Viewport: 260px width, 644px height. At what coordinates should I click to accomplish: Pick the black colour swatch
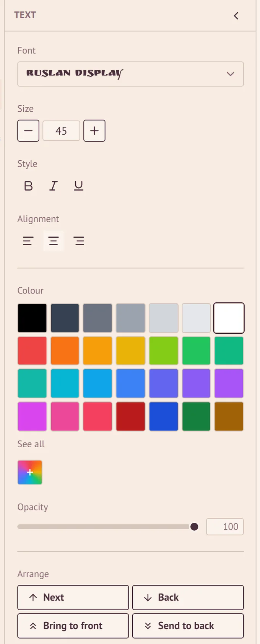pos(32,318)
